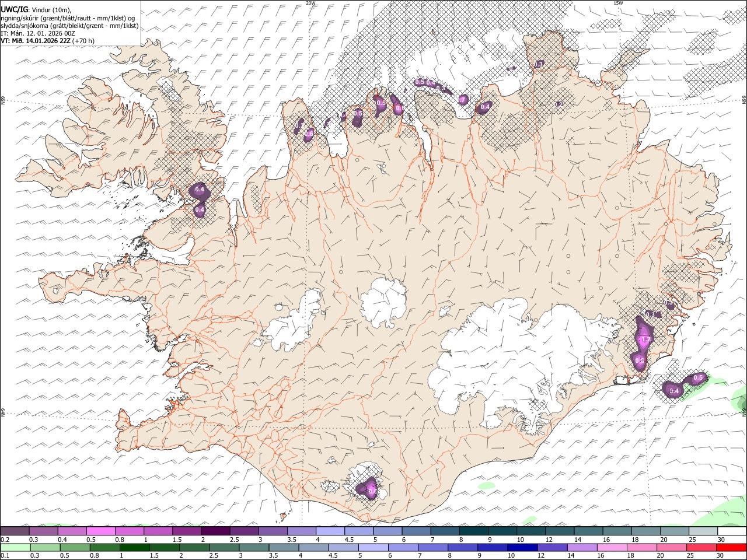747x560 pixels.
Task: Click the "15W" longitude label
Action: click(x=619, y=3)
